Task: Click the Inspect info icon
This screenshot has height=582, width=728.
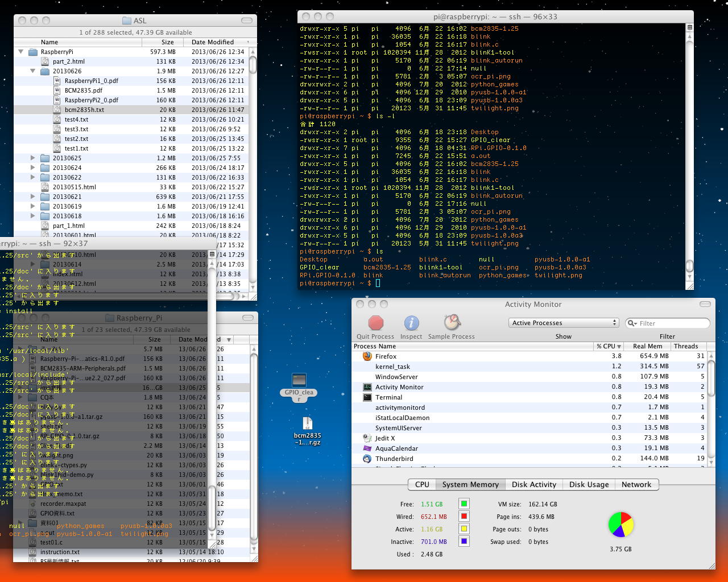Action: pyautogui.click(x=411, y=323)
